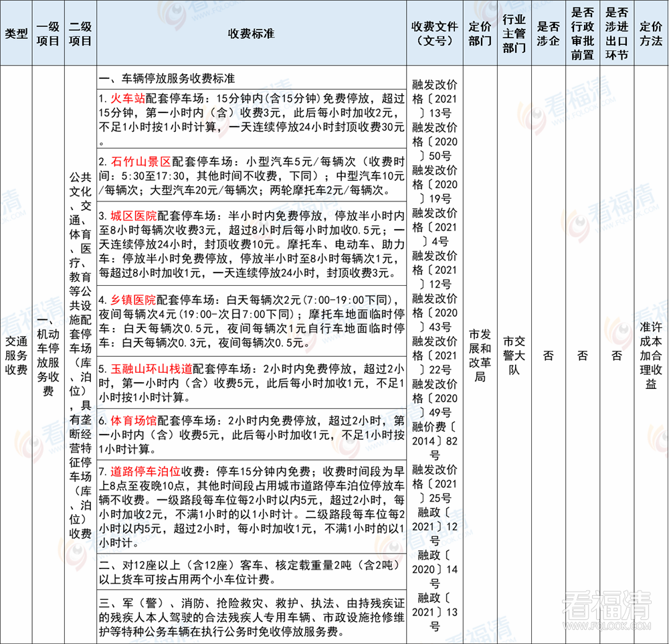Click document number 融发改价格〔2021〕13号
669x644 pixels.
(x=435, y=98)
